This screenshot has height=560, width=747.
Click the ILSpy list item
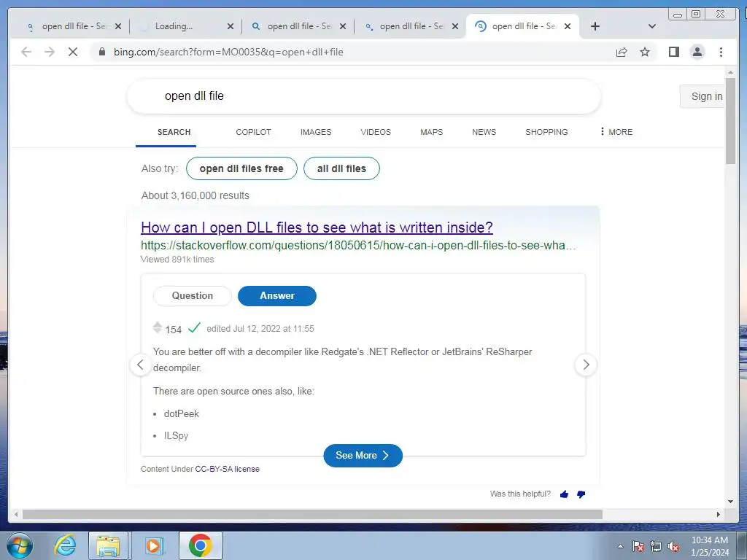coord(177,436)
